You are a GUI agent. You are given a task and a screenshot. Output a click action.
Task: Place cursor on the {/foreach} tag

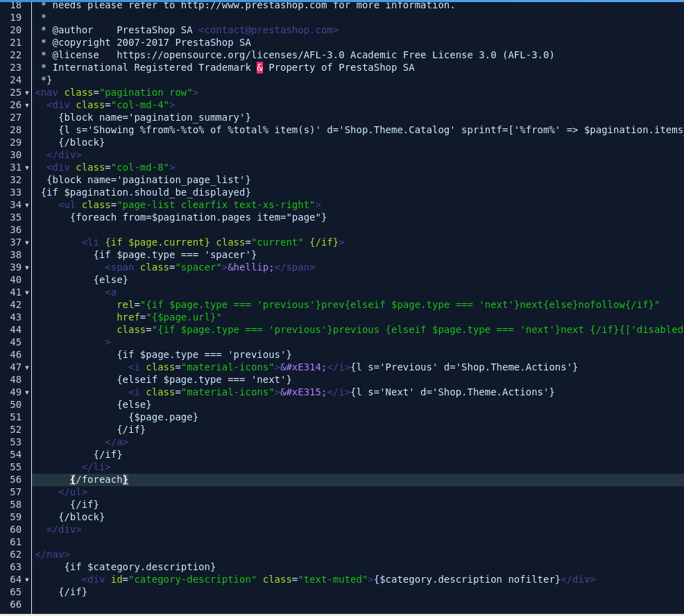pyautogui.click(x=99, y=479)
